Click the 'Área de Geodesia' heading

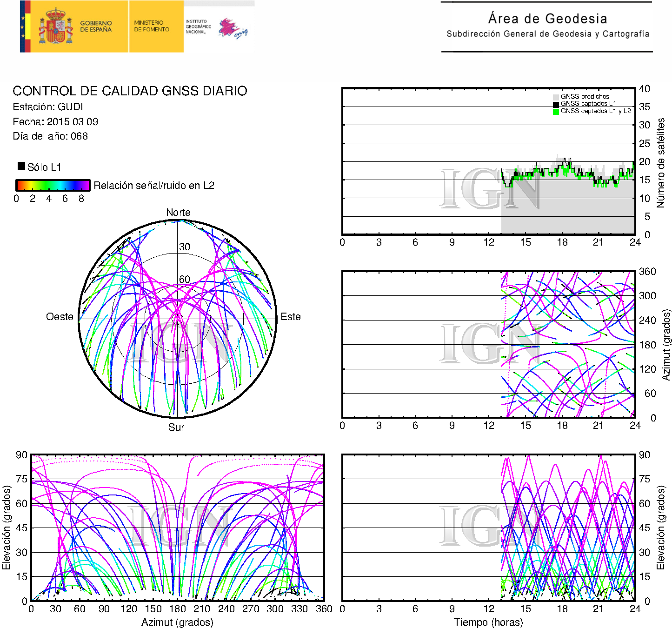(547, 19)
